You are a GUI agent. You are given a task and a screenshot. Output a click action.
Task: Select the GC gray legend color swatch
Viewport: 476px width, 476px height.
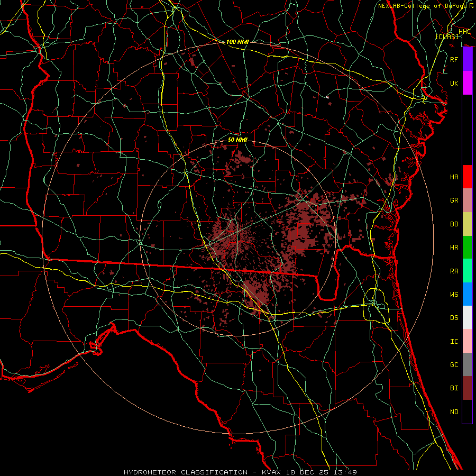coord(467,364)
